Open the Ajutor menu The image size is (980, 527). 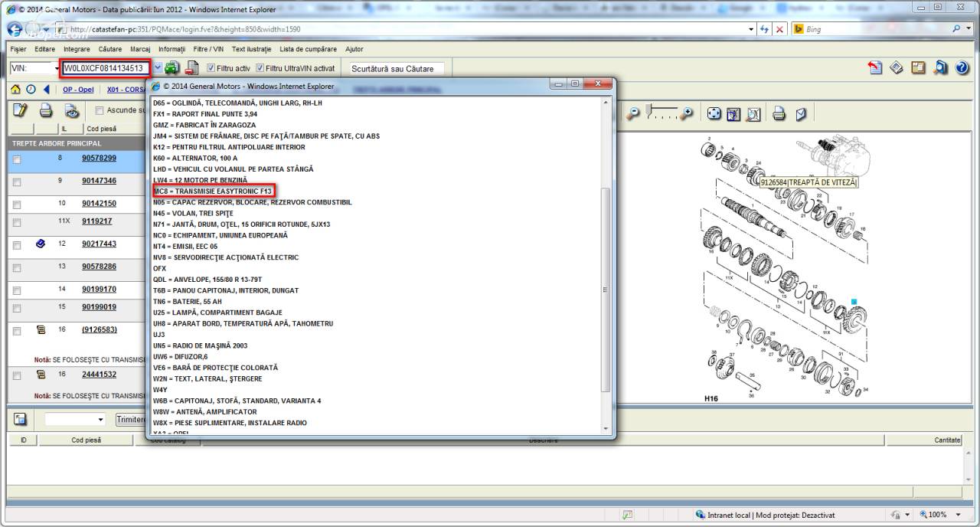(x=354, y=49)
